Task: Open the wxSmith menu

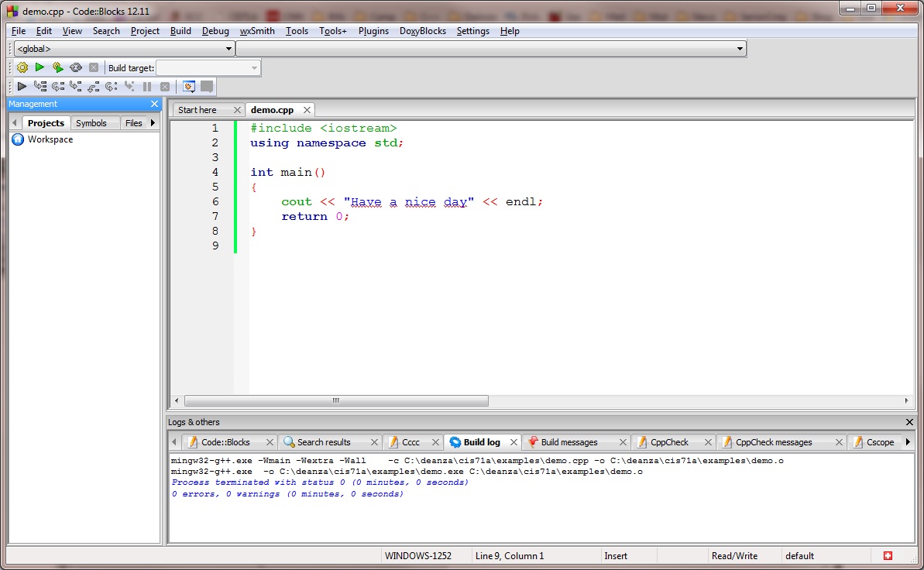Action: coord(257,31)
